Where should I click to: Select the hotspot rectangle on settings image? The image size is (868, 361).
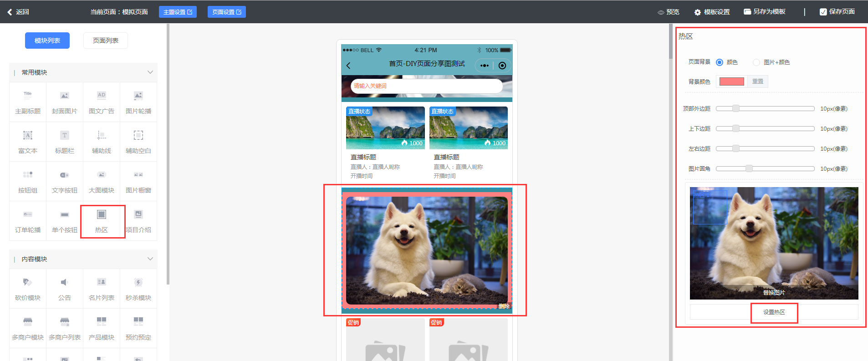tap(710, 208)
